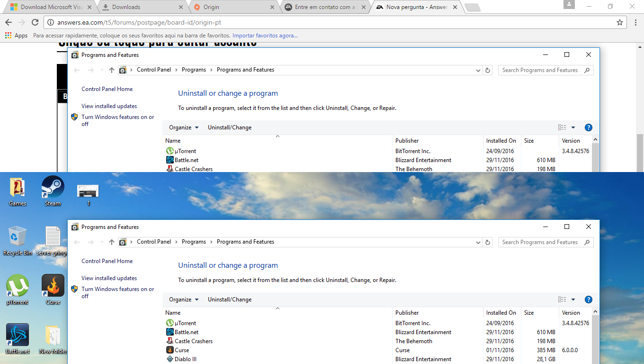
Task: Open the Apps shortcut in bookmarks bar
Action: 16,36
